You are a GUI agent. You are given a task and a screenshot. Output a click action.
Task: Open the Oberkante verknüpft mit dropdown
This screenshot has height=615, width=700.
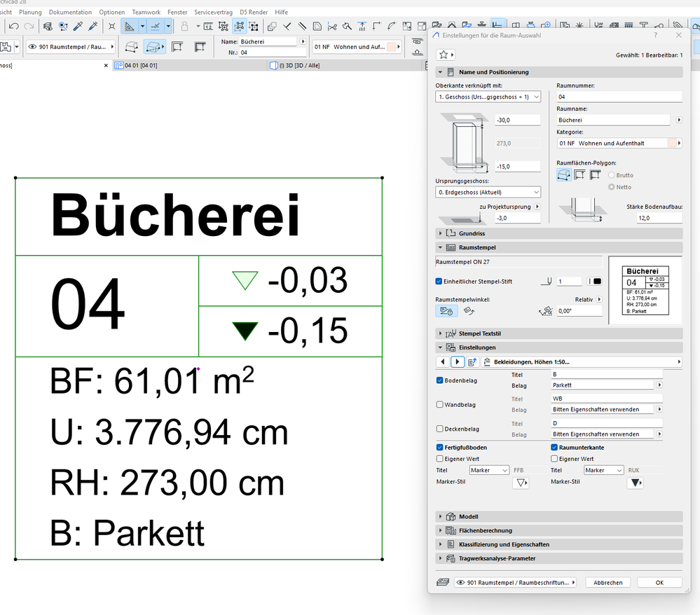488,97
